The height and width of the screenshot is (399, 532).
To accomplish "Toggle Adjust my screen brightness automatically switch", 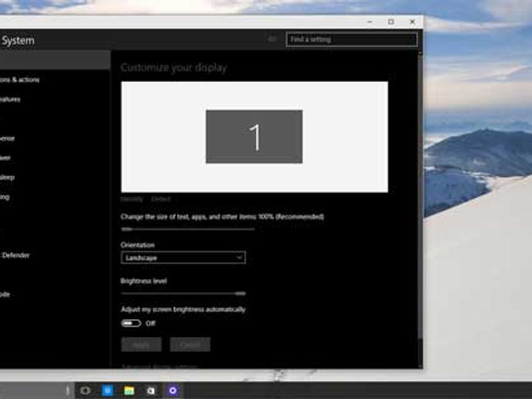I will 131,323.
